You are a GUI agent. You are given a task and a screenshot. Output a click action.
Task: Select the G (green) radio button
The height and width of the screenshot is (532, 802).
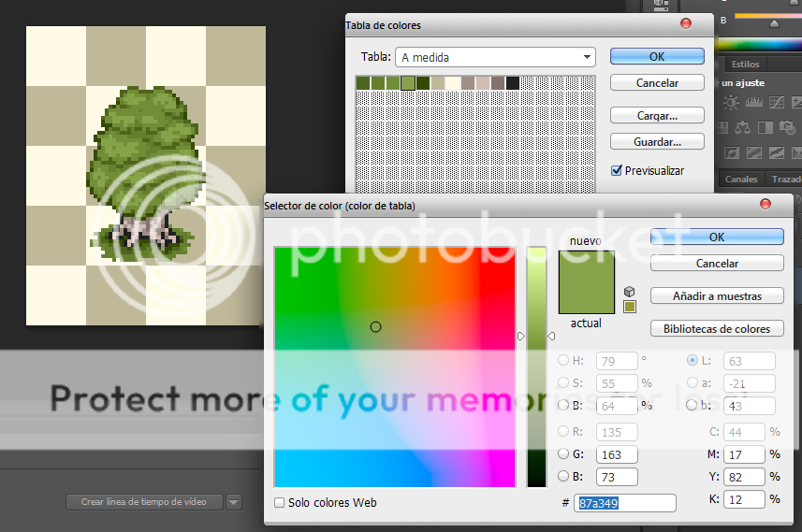[x=563, y=454]
